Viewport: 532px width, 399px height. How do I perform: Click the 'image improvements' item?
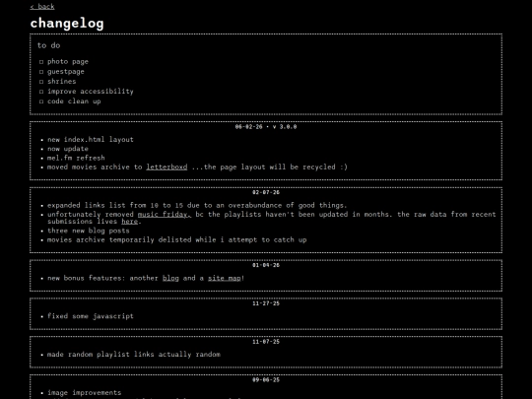(84, 392)
